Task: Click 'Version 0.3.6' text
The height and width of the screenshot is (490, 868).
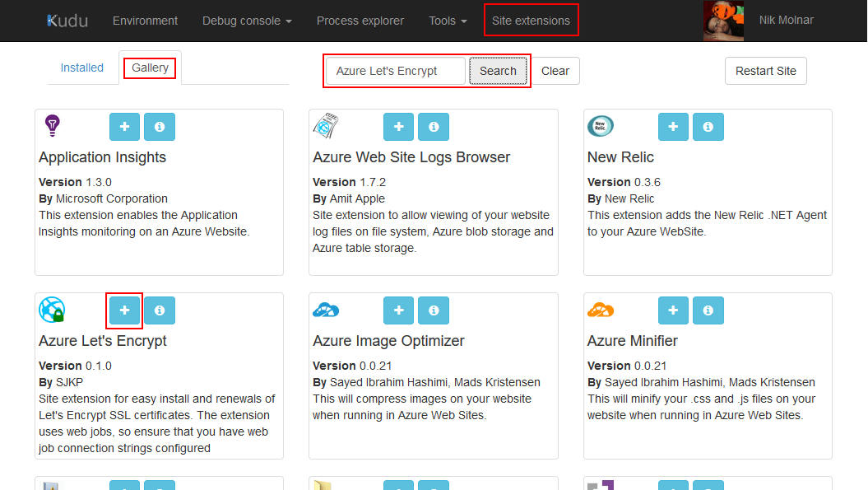Action: 624,182
